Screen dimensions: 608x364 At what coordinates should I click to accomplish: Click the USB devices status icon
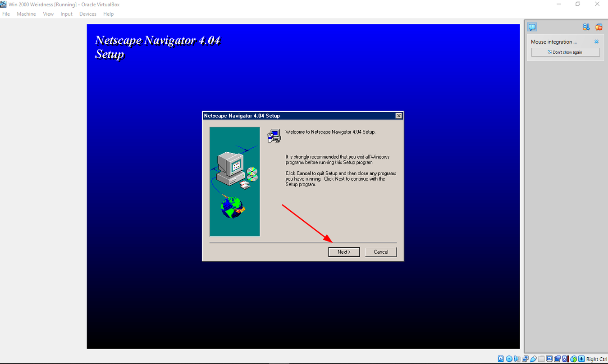pyautogui.click(x=533, y=359)
